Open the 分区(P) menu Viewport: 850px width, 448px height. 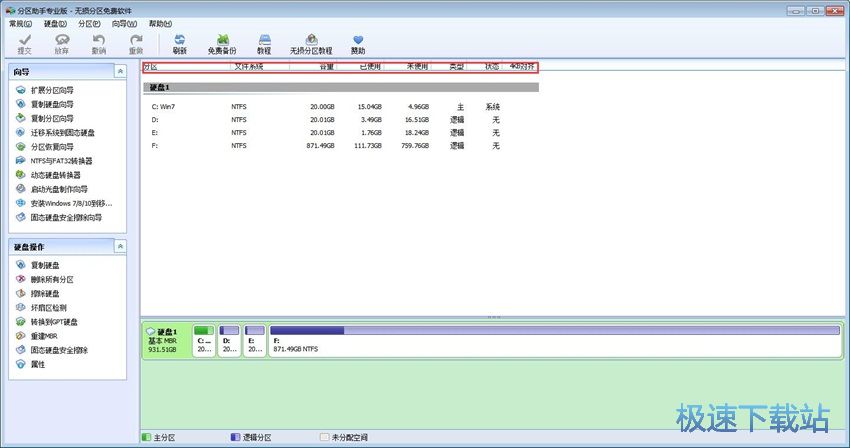point(89,24)
